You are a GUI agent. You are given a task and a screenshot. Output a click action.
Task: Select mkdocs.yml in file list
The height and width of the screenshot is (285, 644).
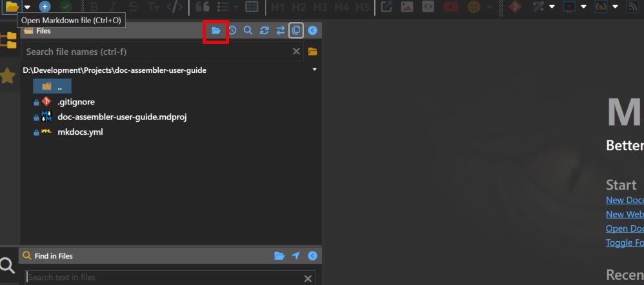[80, 132]
